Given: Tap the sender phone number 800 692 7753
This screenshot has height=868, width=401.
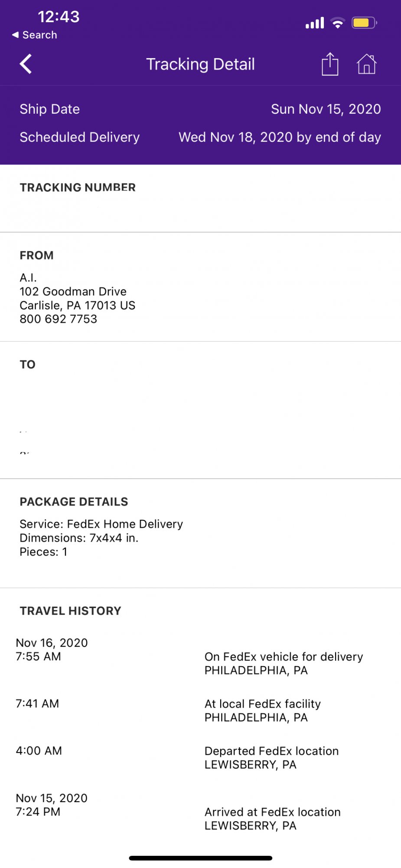Looking at the screenshot, I should click(59, 319).
